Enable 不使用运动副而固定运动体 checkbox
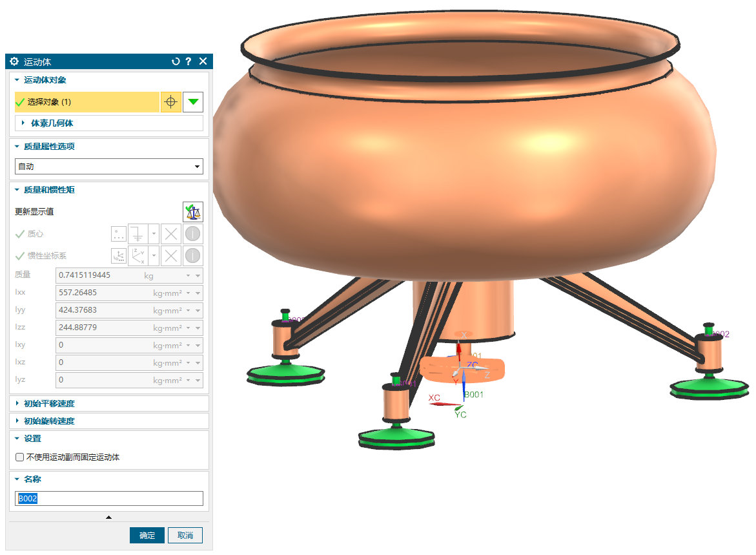Viewport: 756px width, 555px height. coord(19,457)
